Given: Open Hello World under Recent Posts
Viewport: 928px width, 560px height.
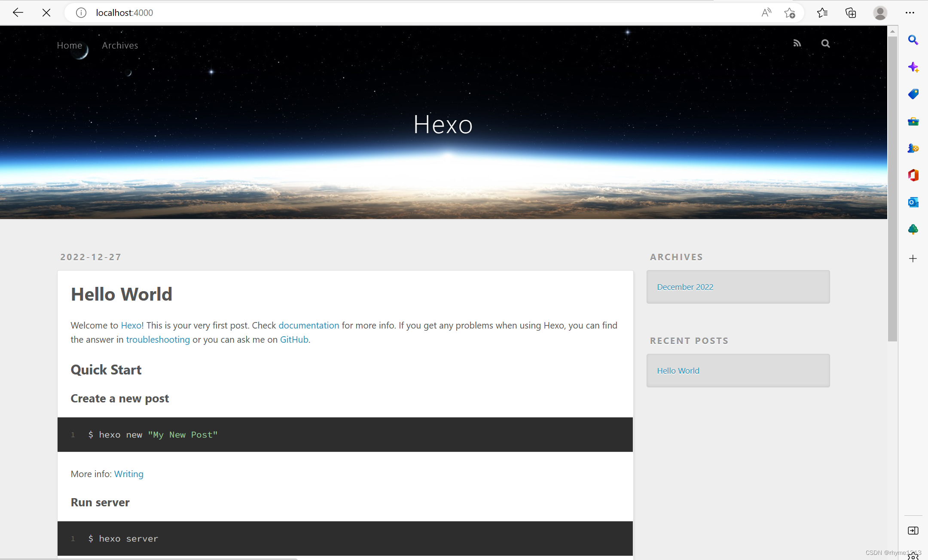Looking at the screenshot, I should [x=678, y=371].
